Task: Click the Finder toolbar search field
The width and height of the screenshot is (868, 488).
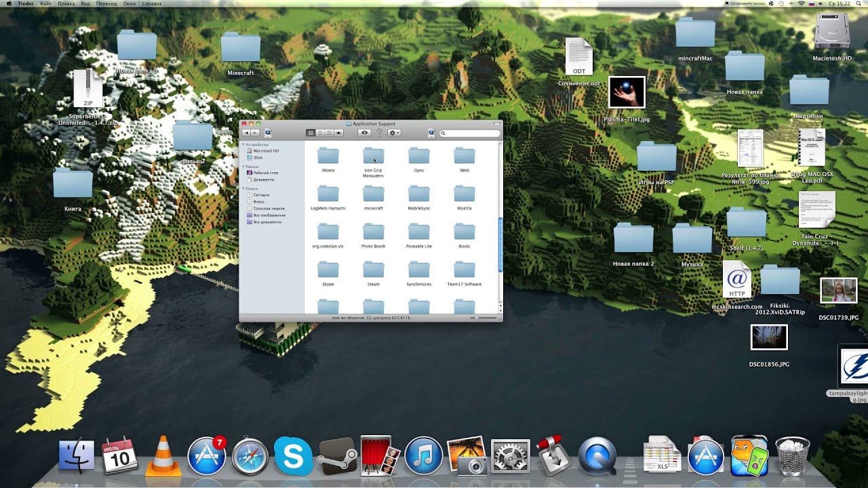Action: [470, 133]
